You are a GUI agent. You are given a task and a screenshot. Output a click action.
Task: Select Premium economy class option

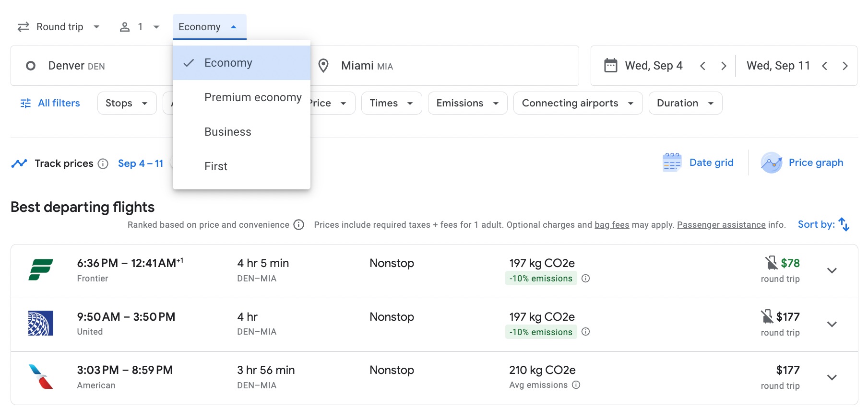(241, 97)
